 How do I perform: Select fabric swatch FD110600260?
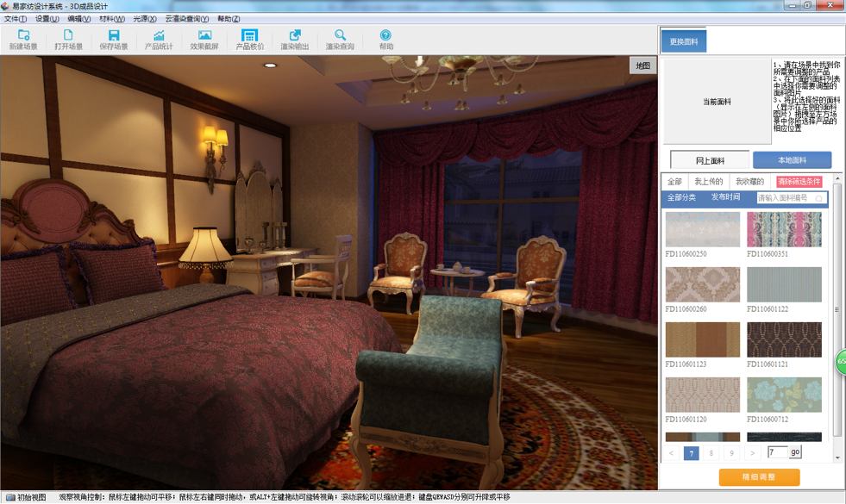coord(703,284)
